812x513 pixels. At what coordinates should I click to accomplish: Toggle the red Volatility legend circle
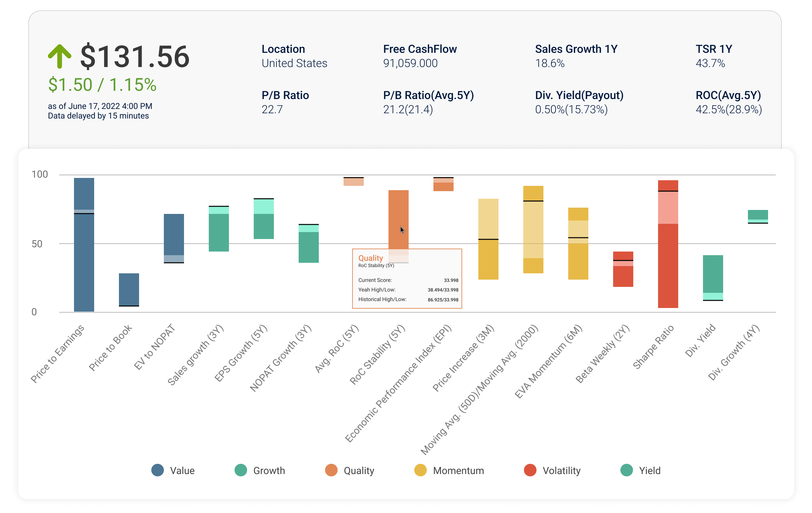click(x=530, y=470)
